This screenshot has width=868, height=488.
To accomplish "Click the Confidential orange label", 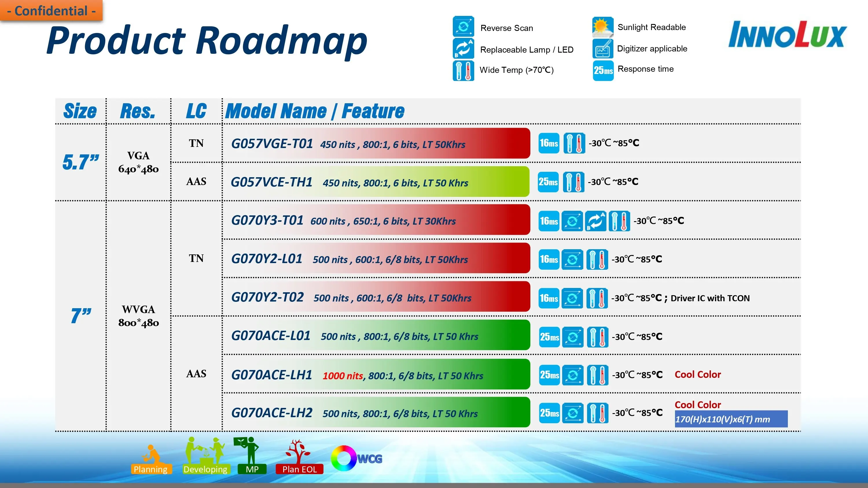I will (51, 11).
